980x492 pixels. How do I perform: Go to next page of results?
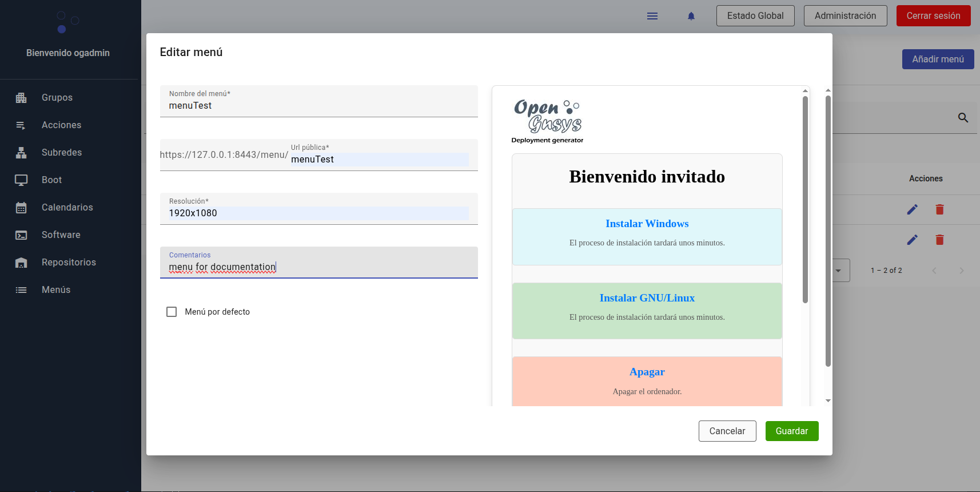pyautogui.click(x=961, y=271)
